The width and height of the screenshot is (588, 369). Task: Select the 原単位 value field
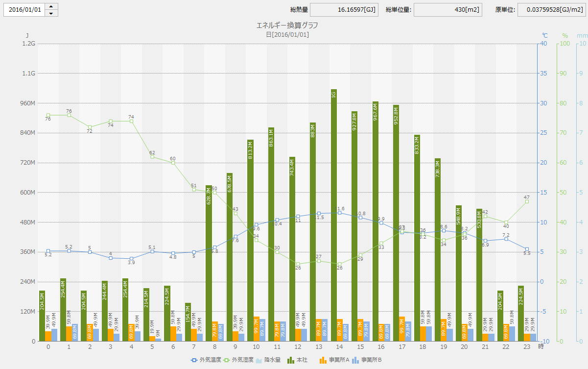point(551,10)
